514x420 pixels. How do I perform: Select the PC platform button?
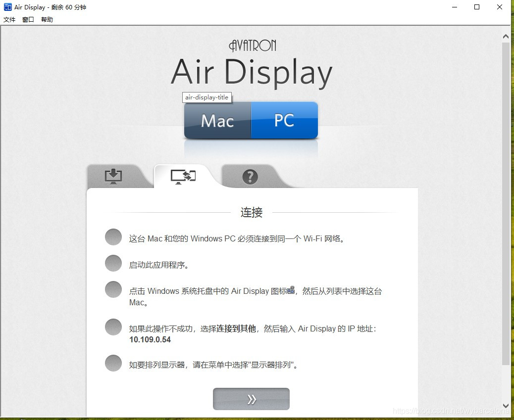pyautogui.click(x=285, y=120)
